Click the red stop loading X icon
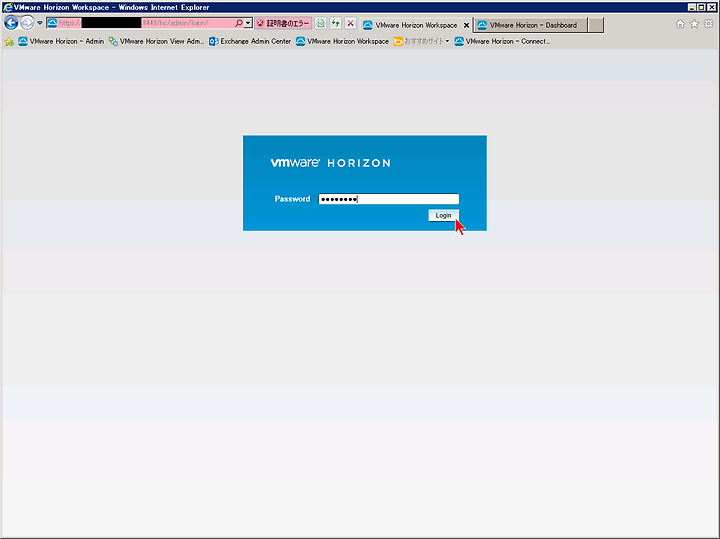Image resolution: width=720 pixels, height=539 pixels. [x=350, y=23]
